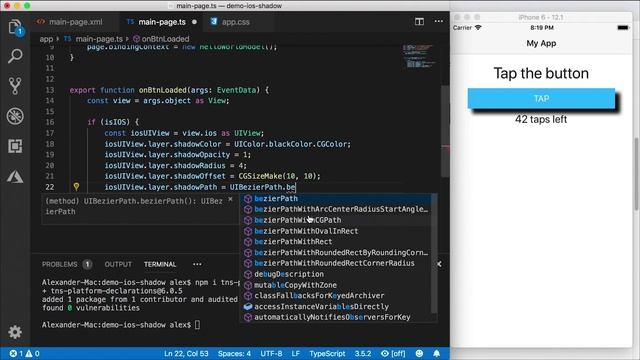Click the lightbulb quick-fix icon on line 22

[x=76, y=187]
